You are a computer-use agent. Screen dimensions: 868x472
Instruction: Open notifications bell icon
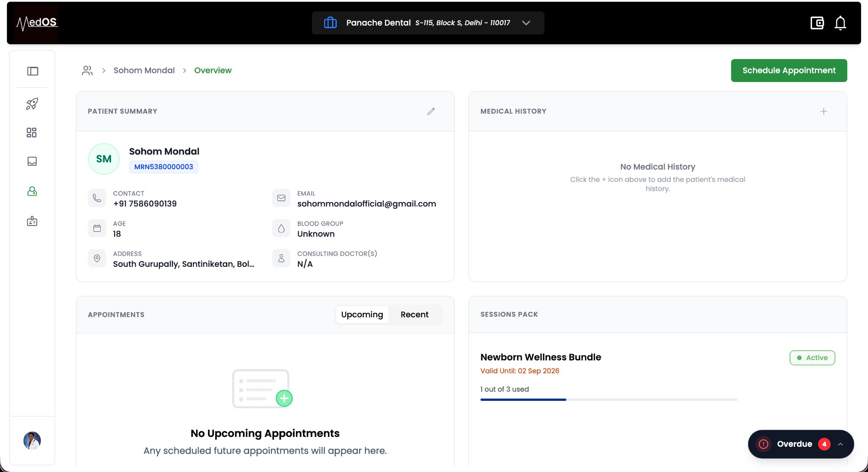click(x=840, y=23)
